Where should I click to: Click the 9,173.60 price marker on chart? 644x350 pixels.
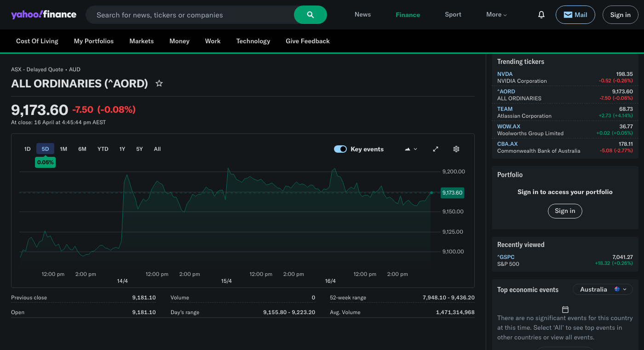[452, 193]
